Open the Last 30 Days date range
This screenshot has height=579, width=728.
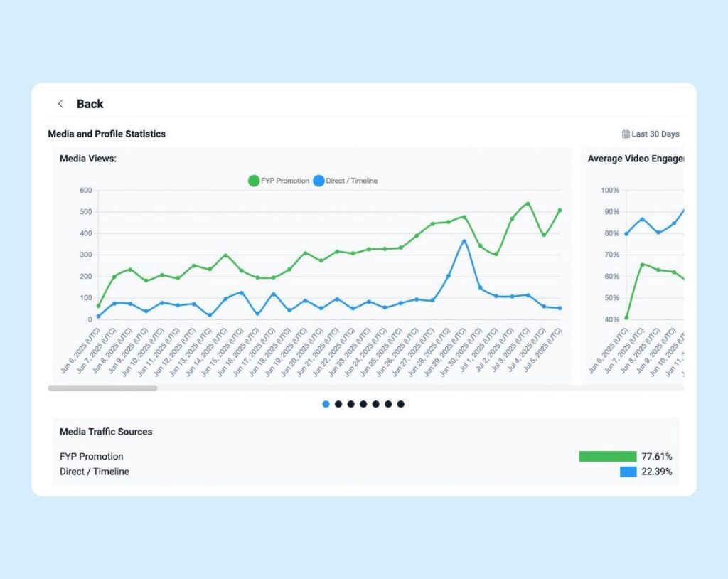(x=655, y=134)
